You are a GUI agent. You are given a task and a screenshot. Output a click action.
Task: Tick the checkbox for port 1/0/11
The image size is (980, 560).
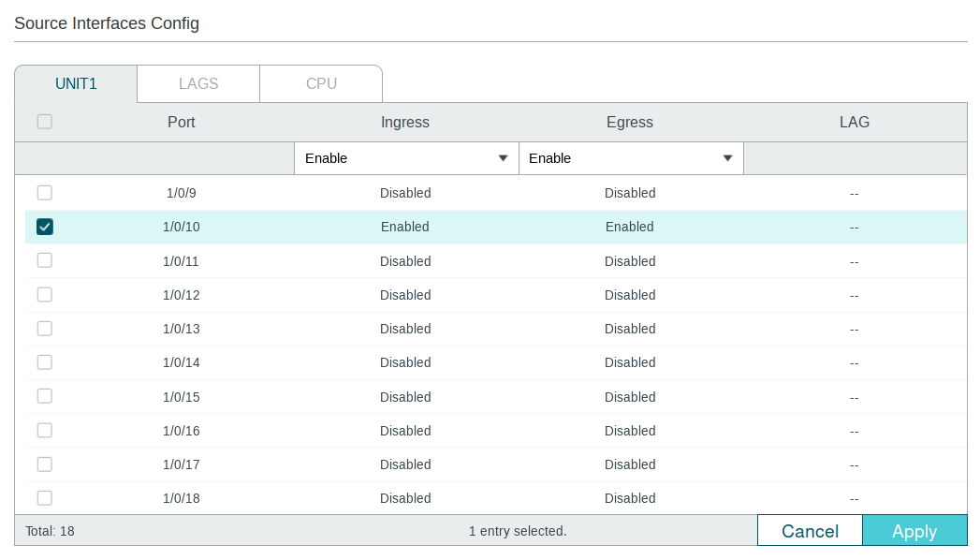pyautogui.click(x=44, y=260)
